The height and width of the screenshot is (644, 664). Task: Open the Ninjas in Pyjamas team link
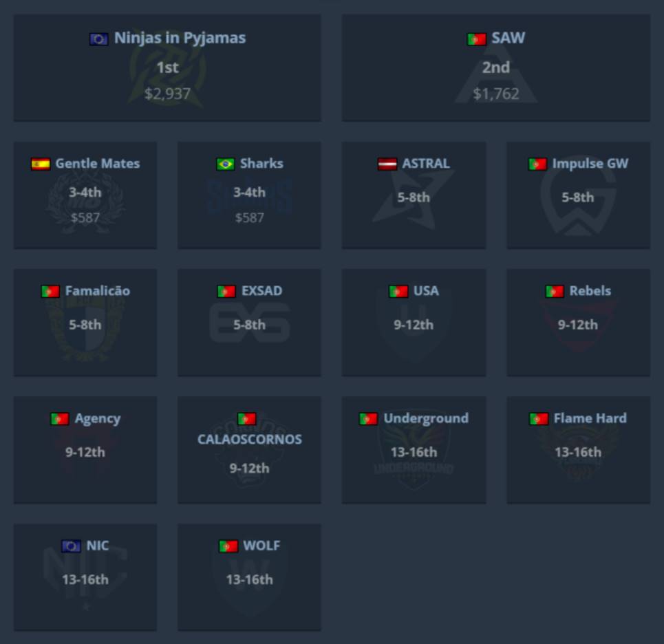point(180,39)
